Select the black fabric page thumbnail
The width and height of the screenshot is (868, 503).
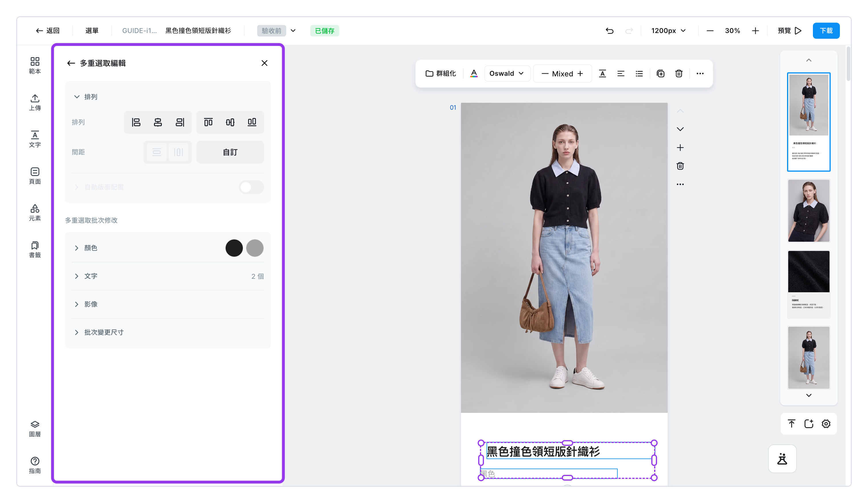[808, 284]
